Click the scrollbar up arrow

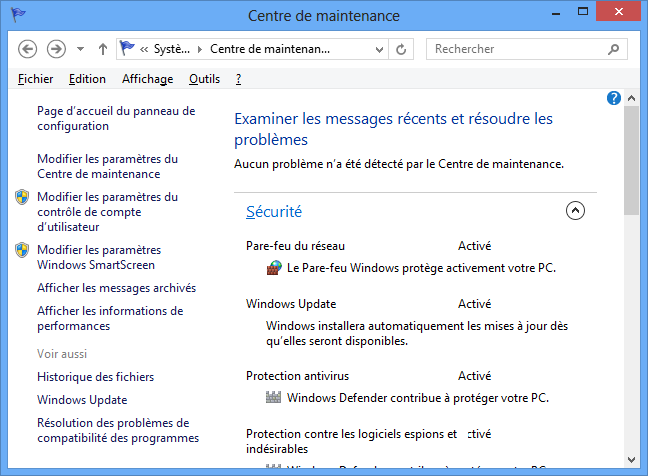tap(631, 98)
